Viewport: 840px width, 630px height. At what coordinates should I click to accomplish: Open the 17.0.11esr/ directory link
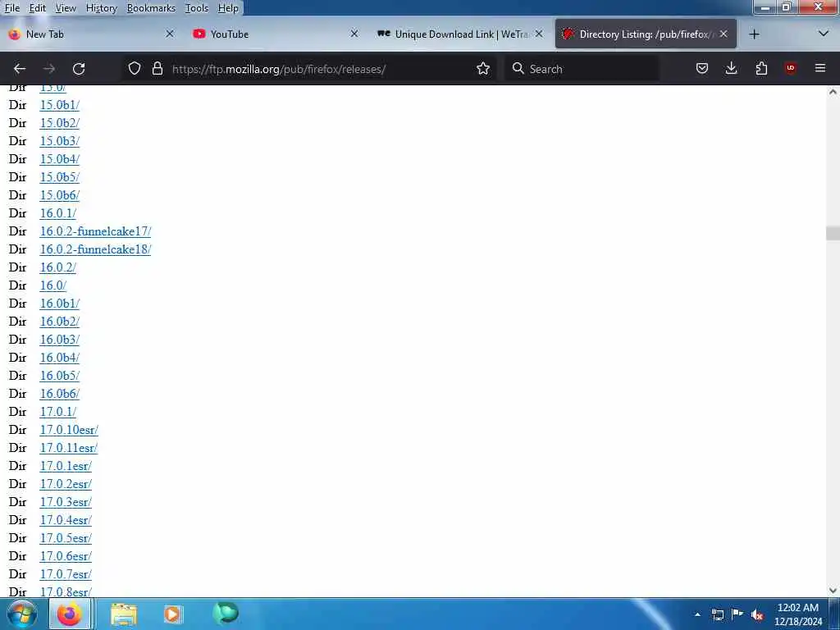coord(69,448)
